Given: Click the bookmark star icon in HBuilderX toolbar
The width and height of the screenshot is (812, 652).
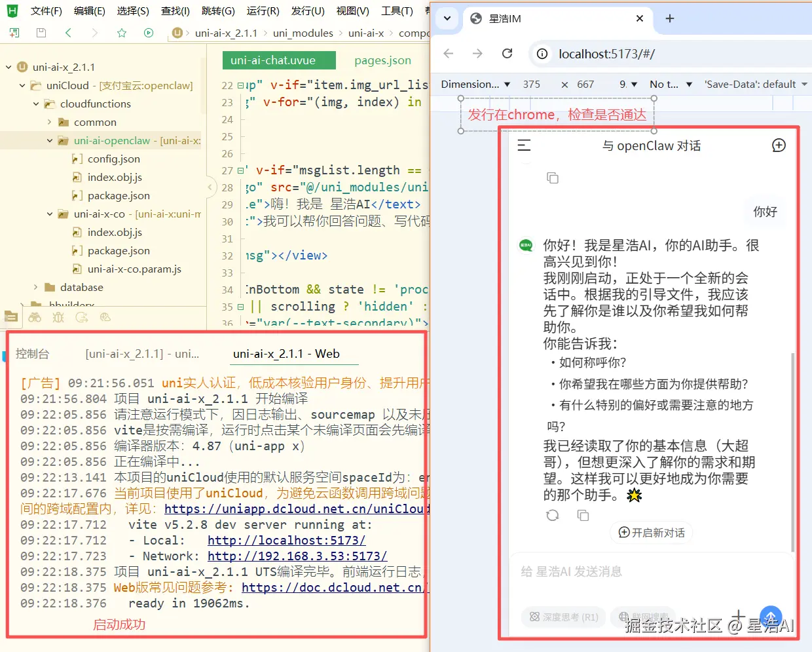Looking at the screenshot, I should [122, 33].
